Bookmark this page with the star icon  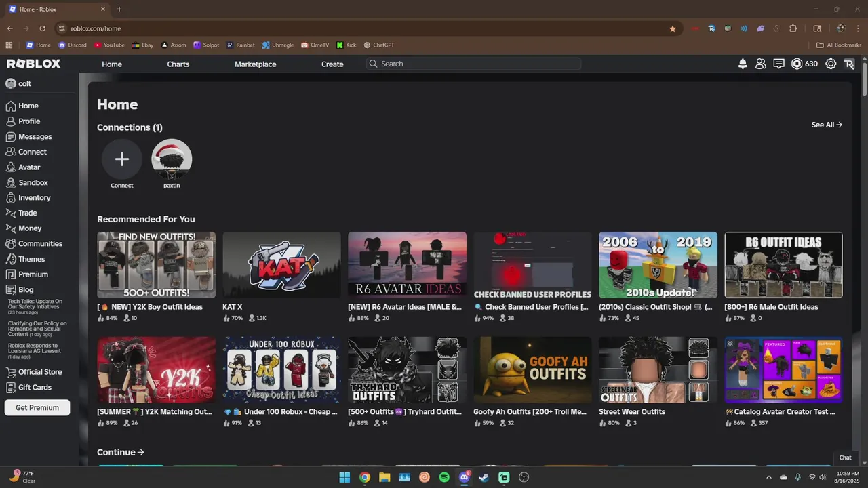673,28
